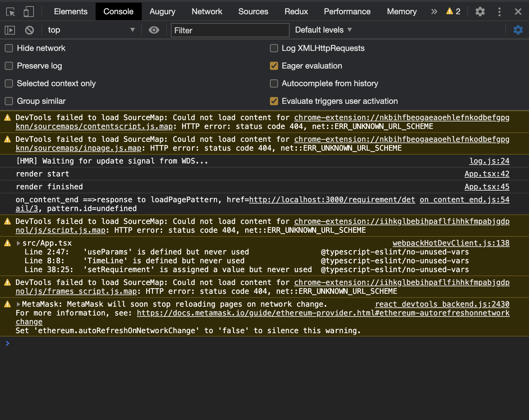The image size is (529, 420).
Task: Open the App.tsx:42 source link
Action: (x=487, y=174)
